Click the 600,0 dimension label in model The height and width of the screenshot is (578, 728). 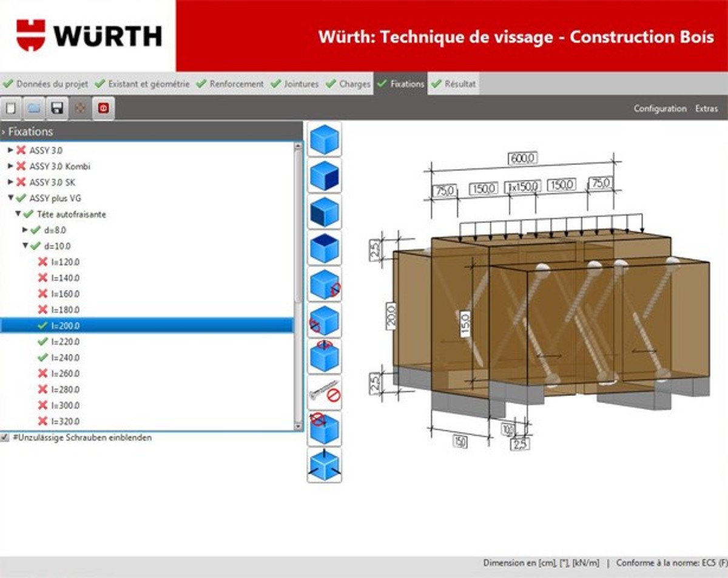(522, 158)
